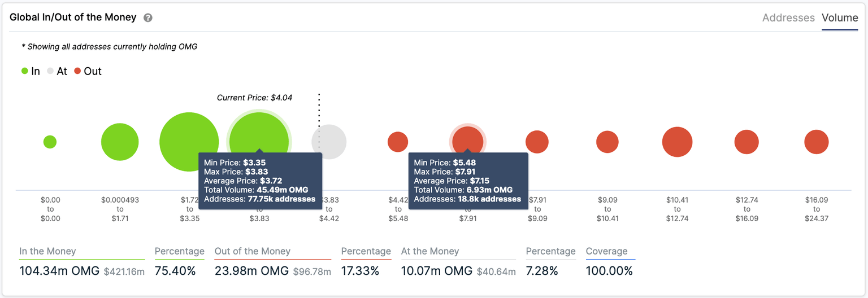Click red bubble for $7.91 to $9.09

tap(537, 142)
